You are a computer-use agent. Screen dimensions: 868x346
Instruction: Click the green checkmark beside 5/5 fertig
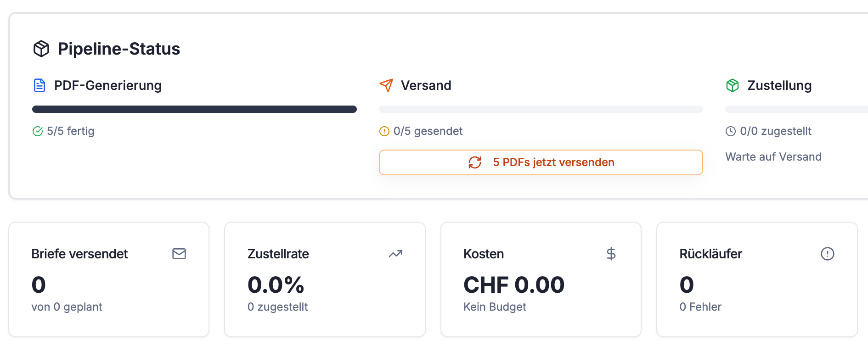click(38, 132)
